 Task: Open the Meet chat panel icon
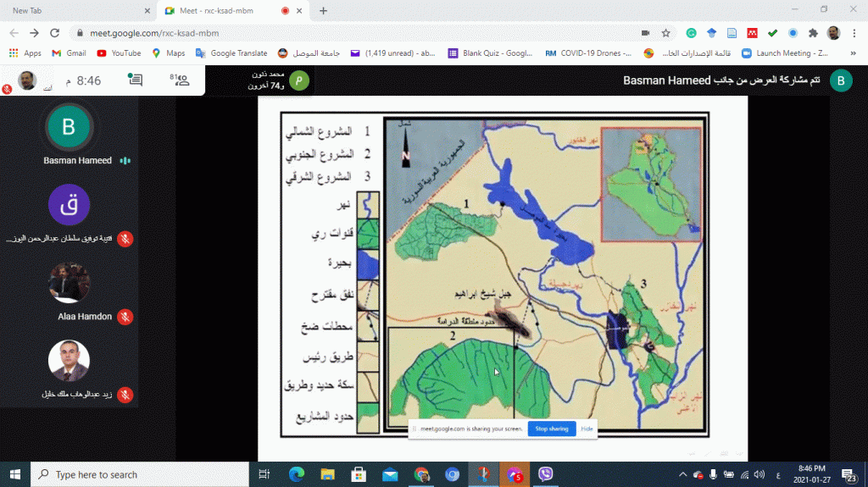point(135,80)
